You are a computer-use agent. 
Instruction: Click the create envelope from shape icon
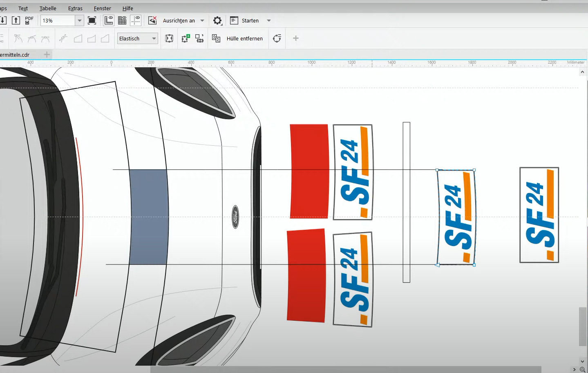pos(199,38)
